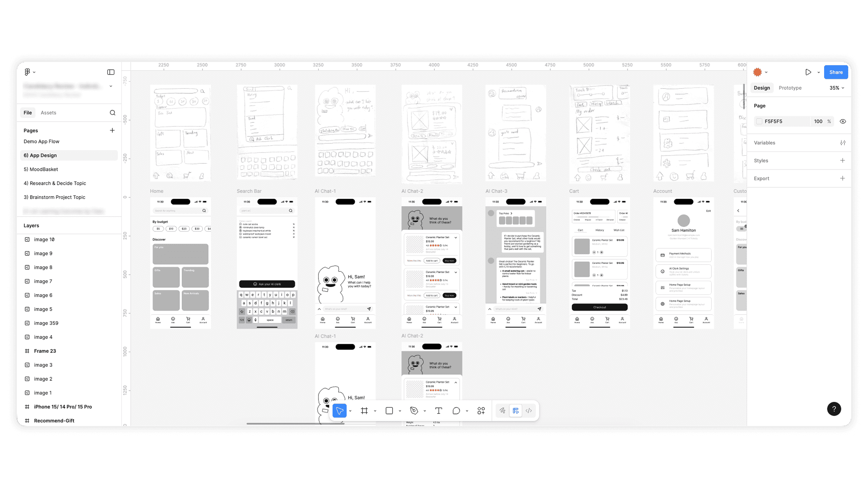Click the F5F5F5 page color swatch
Screen dimensions: 868x488
pos(759,121)
